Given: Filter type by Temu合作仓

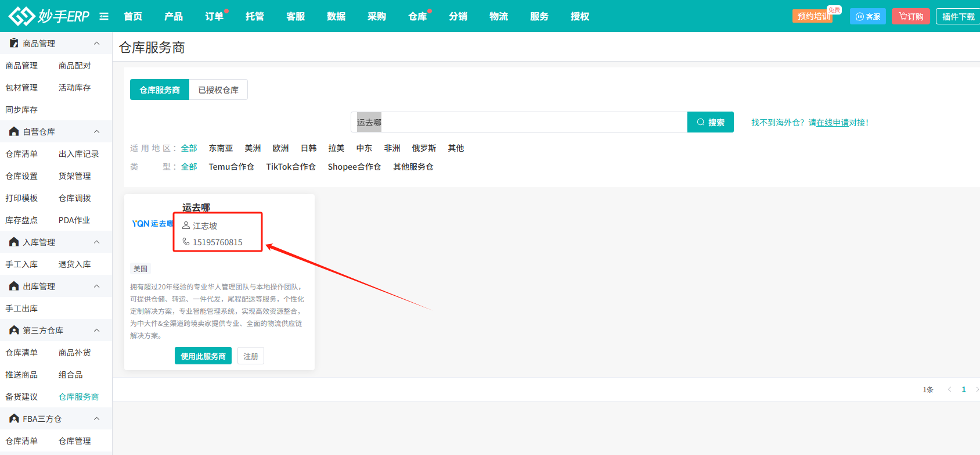Looking at the screenshot, I should tap(232, 167).
